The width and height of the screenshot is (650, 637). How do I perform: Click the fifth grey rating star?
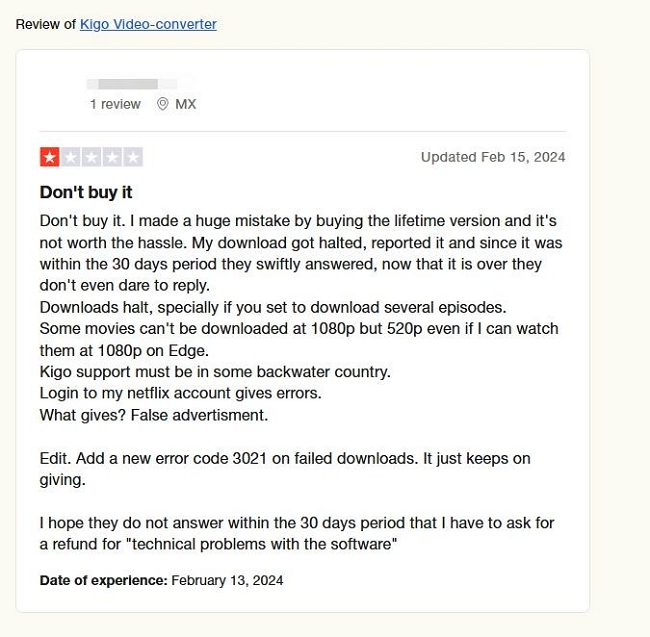[133, 157]
